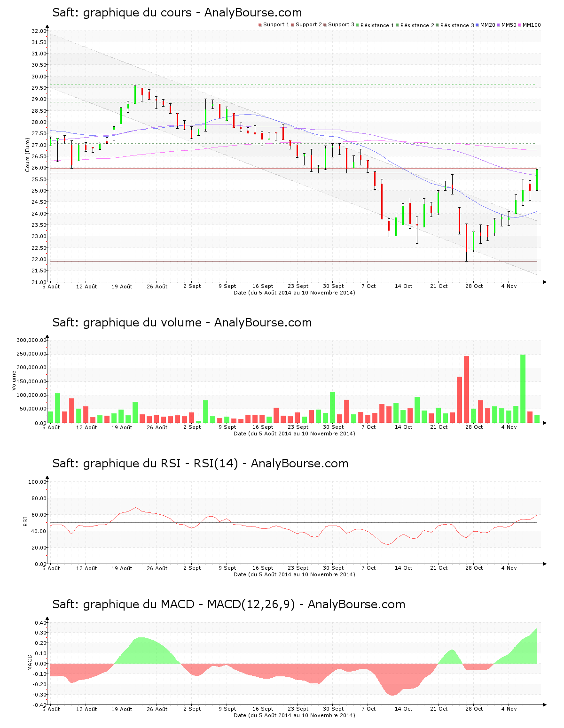
Task: Click the date range caption below price chart
Action: [x=294, y=293]
